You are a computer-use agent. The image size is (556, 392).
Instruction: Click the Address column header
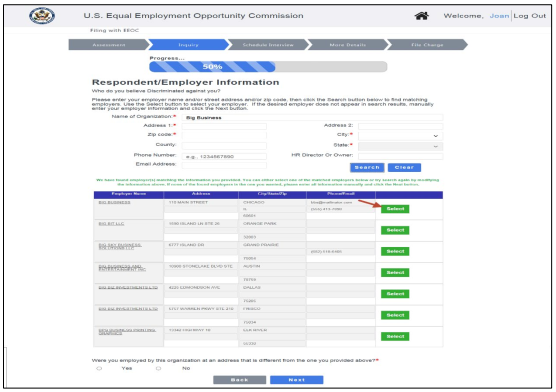point(201,194)
